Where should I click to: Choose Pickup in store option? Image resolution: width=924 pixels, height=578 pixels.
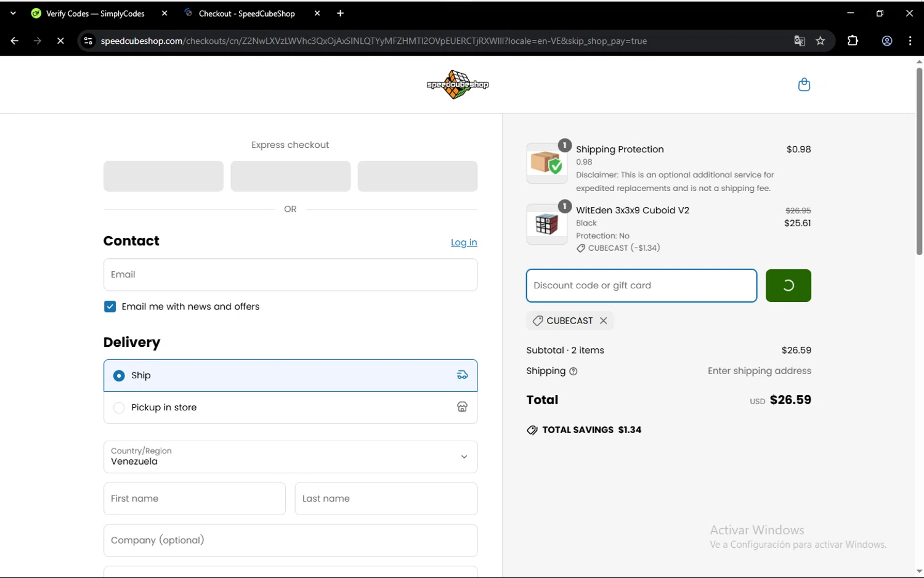point(120,408)
